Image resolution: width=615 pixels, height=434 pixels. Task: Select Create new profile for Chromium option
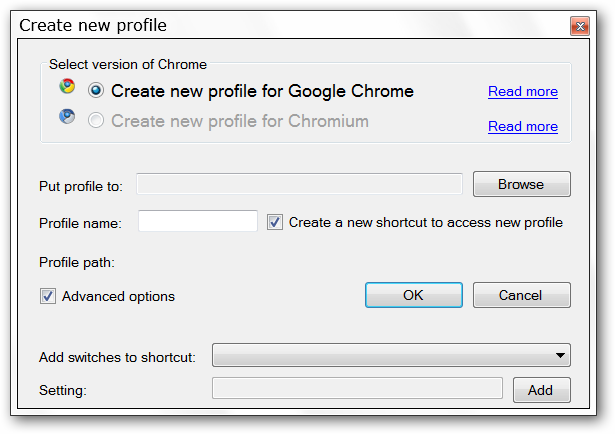pos(96,121)
